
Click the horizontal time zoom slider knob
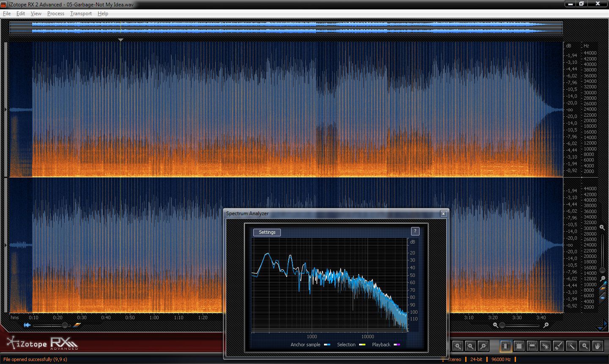coord(502,325)
